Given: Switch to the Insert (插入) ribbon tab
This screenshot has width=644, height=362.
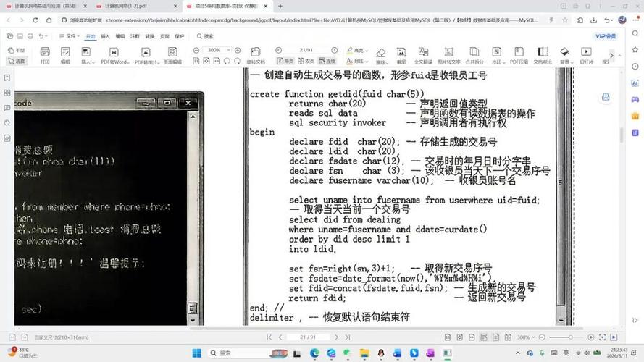Looking at the screenshot, I should click(105, 36).
